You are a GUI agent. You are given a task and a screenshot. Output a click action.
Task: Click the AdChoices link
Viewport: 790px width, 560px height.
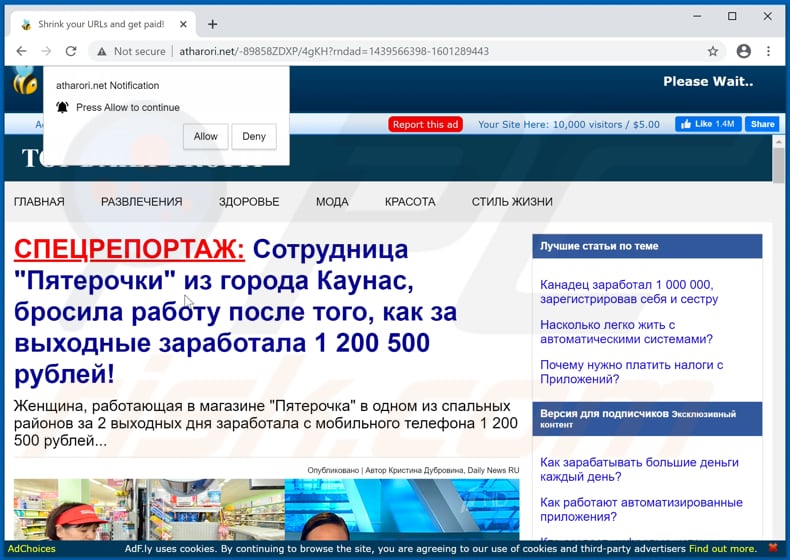(31, 548)
